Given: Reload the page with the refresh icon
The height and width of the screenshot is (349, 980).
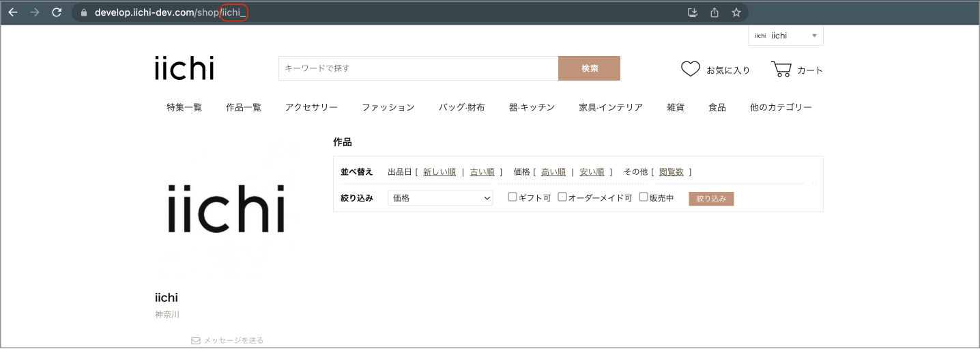Looking at the screenshot, I should [57, 12].
